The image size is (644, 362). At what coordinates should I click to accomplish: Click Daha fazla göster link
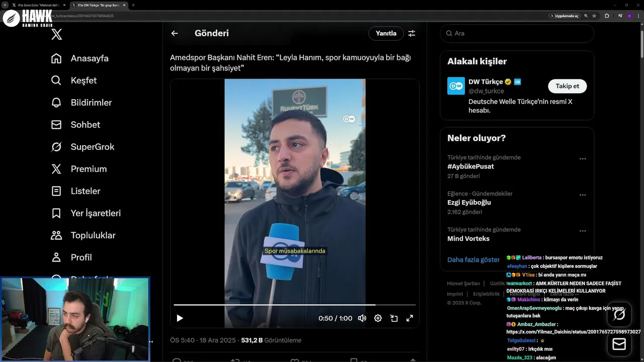point(473,260)
